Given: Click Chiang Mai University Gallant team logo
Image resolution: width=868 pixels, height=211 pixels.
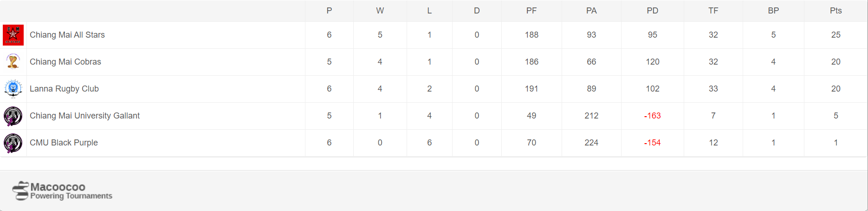Looking at the screenshot, I should point(13,116).
